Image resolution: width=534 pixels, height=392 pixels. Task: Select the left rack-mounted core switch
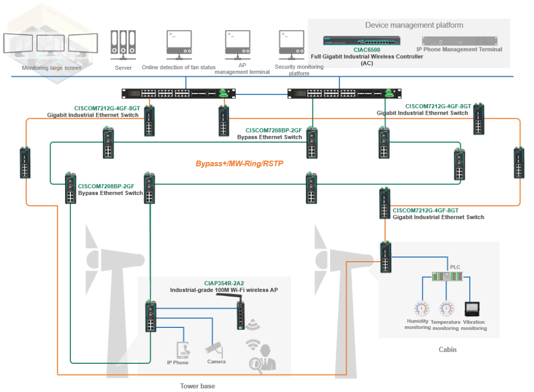(178, 93)
